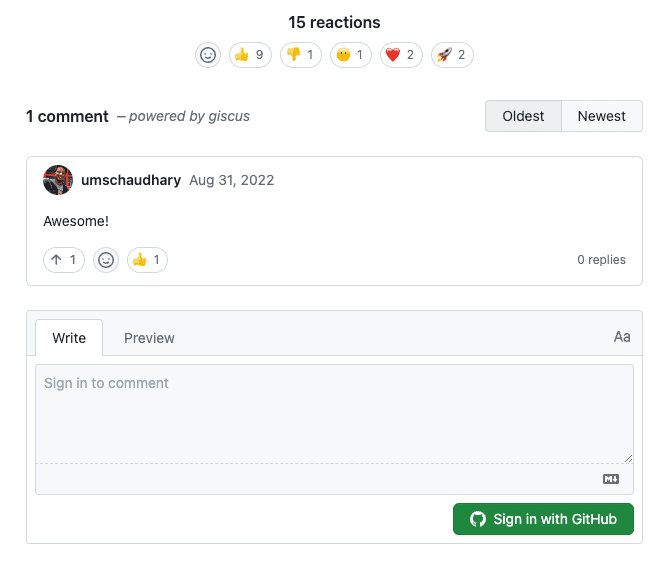Click the red heart reaction

[x=401, y=55]
